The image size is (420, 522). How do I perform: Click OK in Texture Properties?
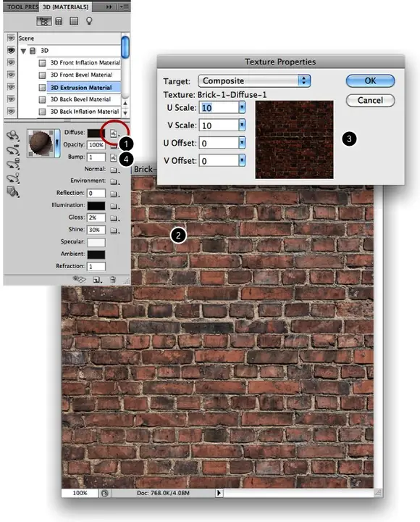370,81
